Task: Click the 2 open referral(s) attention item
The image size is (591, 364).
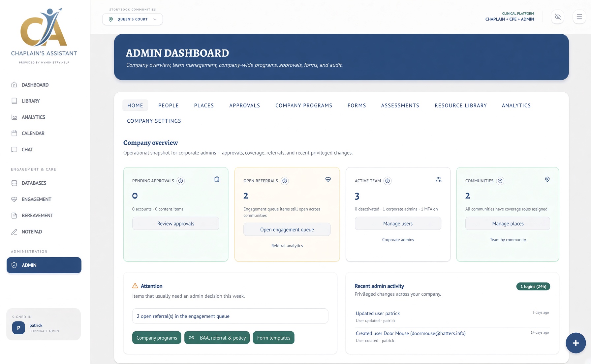Action: click(230, 316)
